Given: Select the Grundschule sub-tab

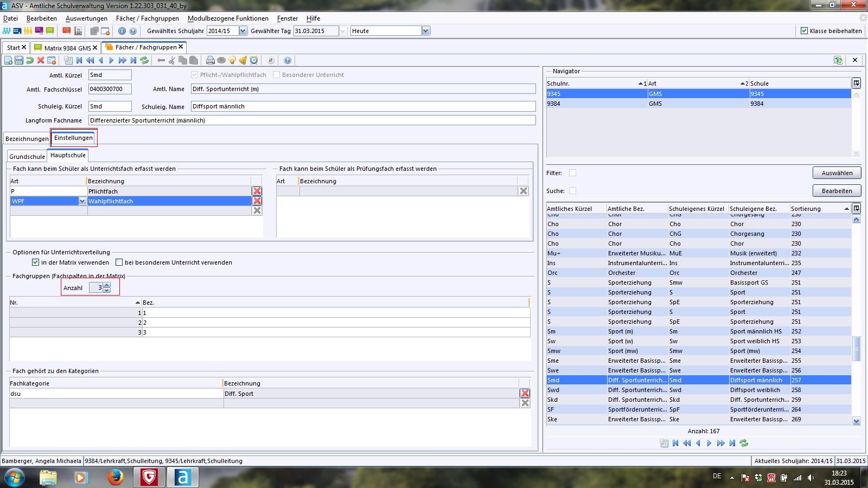Looking at the screenshot, I should (x=27, y=157).
